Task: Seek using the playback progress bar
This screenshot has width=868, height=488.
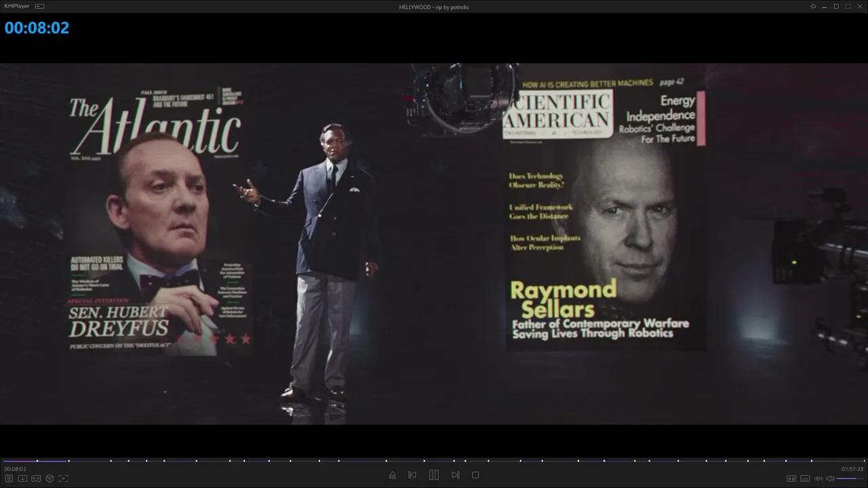Action: tap(434, 461)
